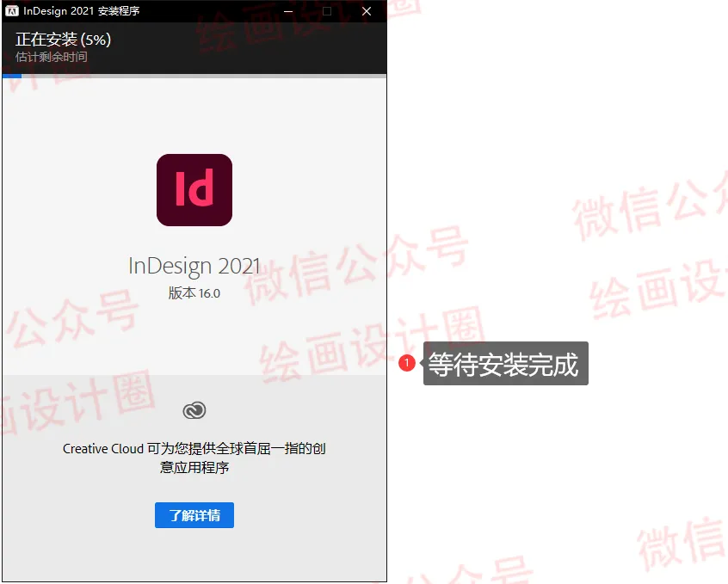Screen dimensions: 728x584
Task: Click the 正在安装 (5%) status text
Action: [x=63, y=40]
